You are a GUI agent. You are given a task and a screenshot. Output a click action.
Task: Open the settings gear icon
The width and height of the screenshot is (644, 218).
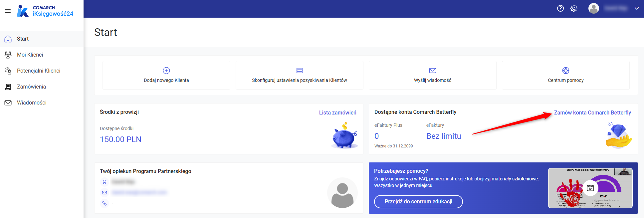point(574,8)
